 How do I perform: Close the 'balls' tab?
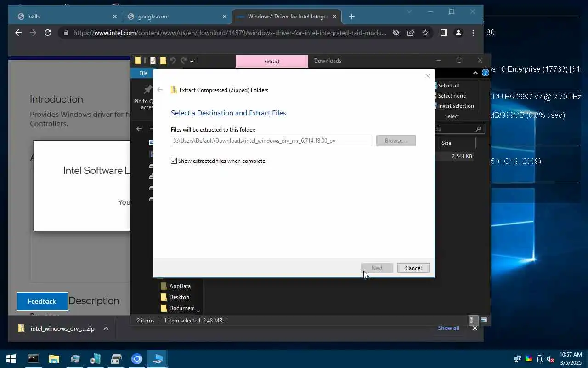pos(115,17)
